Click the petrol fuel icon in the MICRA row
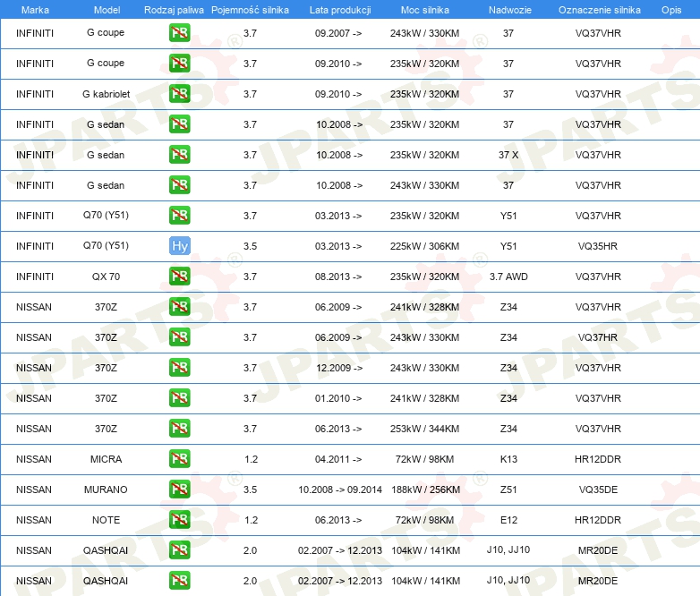 (x=179, y=459)
